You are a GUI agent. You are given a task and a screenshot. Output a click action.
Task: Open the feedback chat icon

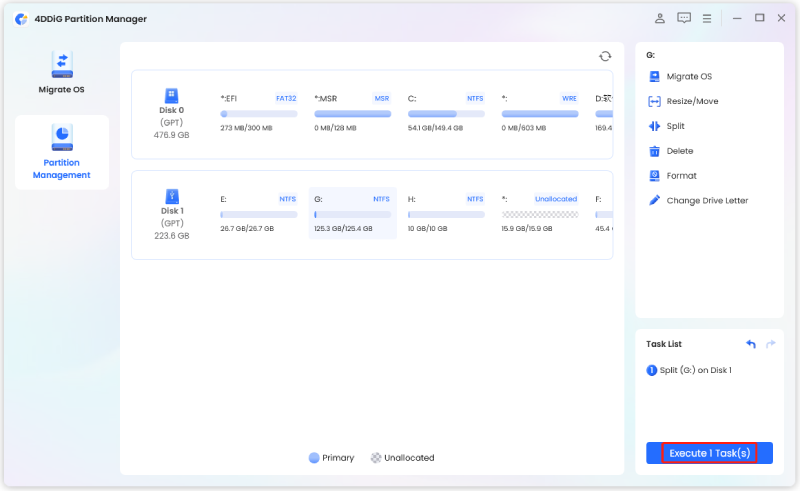684,18
